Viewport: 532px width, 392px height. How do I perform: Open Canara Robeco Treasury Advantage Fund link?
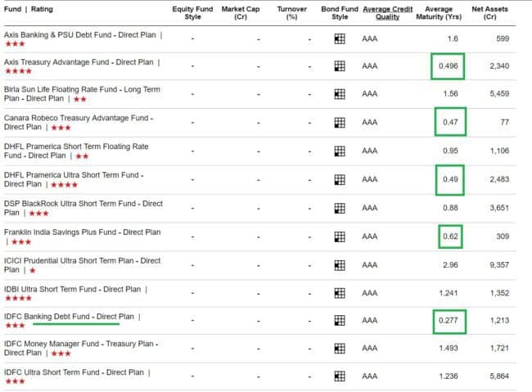(x=79, y=123)
